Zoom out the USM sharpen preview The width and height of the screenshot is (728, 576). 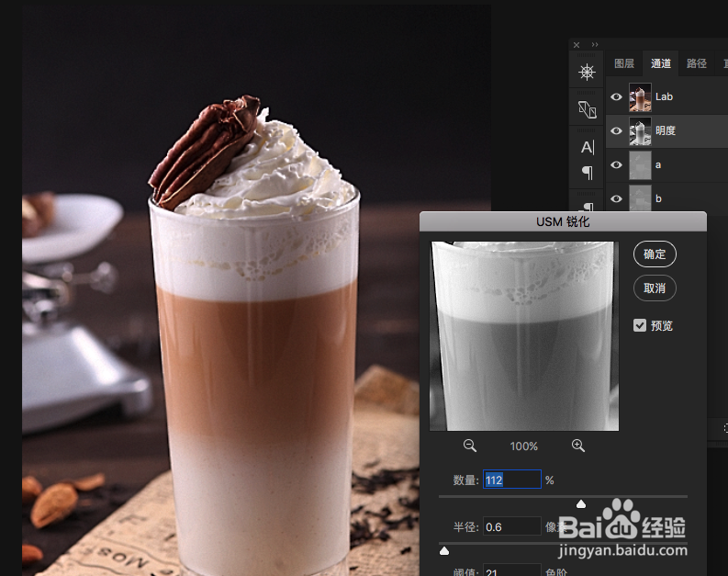(x=469, y=446)
